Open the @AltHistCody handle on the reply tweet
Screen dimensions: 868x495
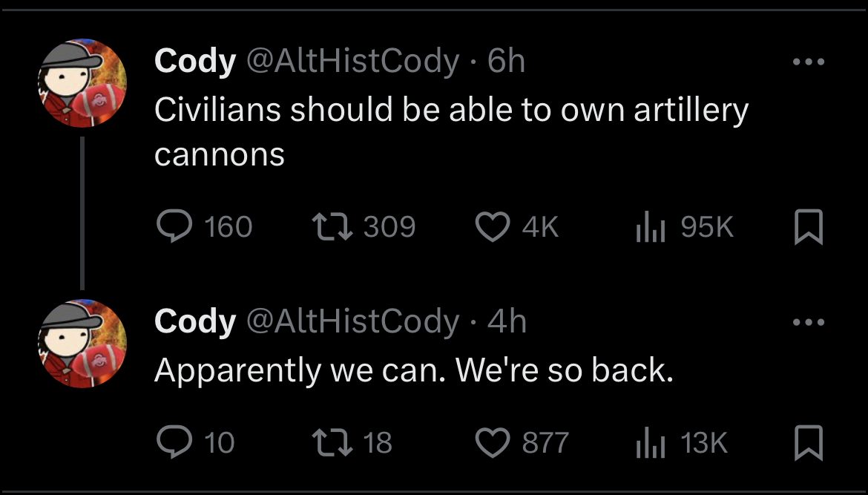click(x=352, y=321)
